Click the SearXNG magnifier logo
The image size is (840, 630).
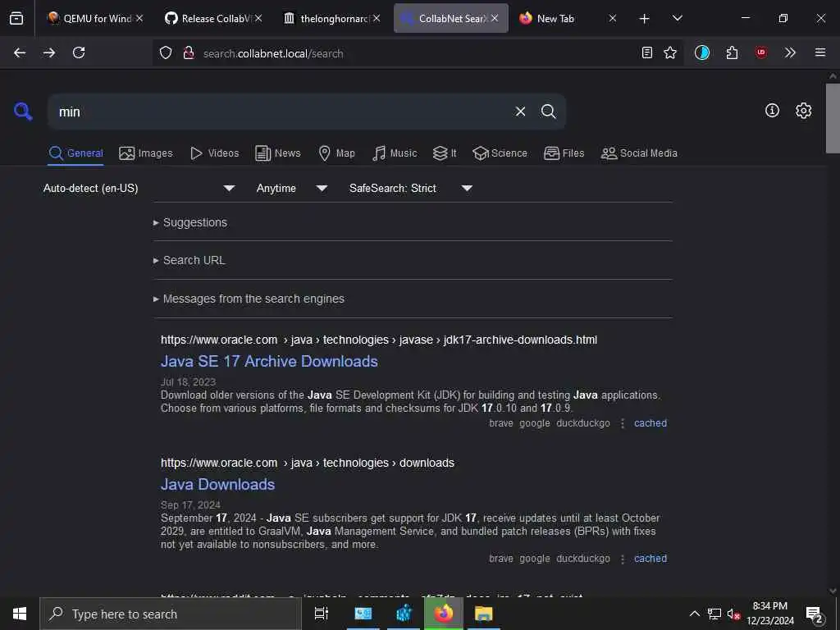(x=23, y=112)
